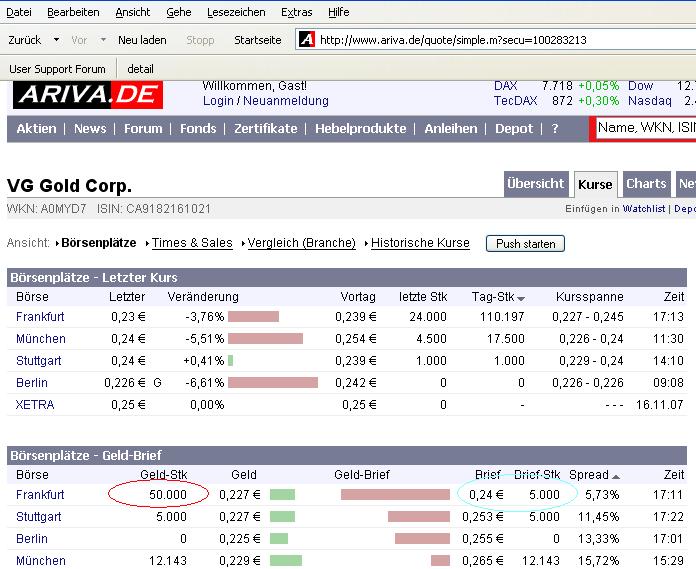Open News in navigation bar
Screen dimensions: 696x569
[90, 129]
